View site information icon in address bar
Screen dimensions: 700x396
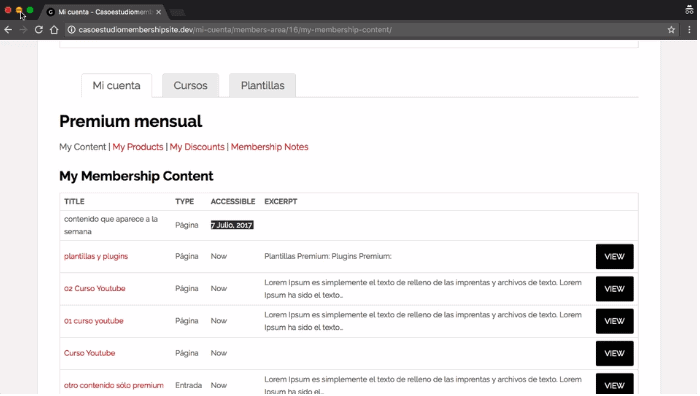point(71,30)
